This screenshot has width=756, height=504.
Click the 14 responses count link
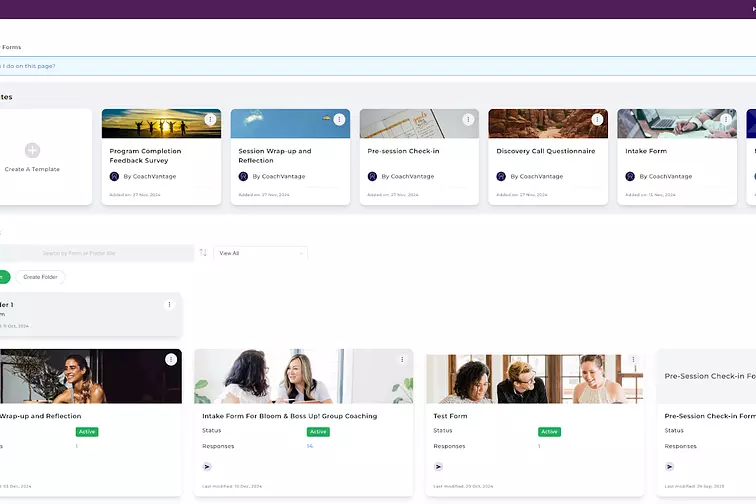(310, 446)
